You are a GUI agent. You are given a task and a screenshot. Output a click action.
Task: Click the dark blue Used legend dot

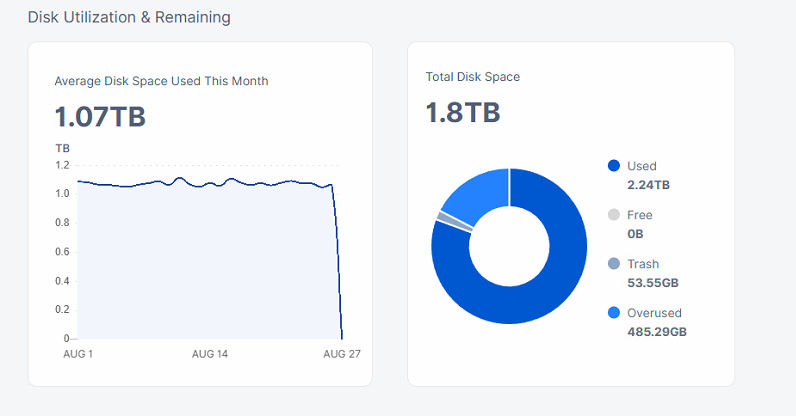pyautogui.click(x=613, y=166)
